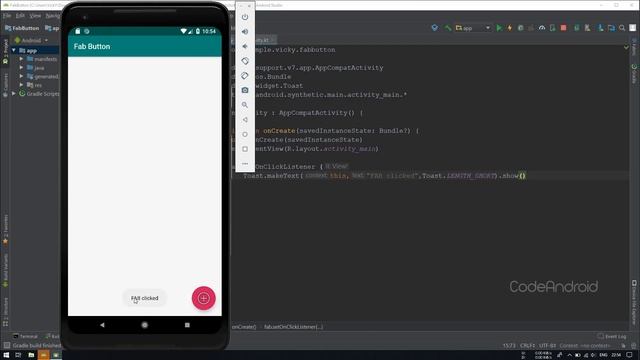The width and height of the screenshot is (640, 360).
Task: Open the Terminal tool window tab
Action: (25, 336)
